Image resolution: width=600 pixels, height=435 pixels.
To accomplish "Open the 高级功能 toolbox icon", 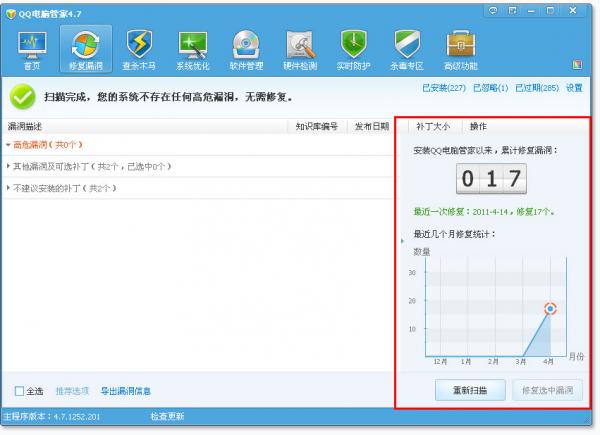I will [461, 50].
